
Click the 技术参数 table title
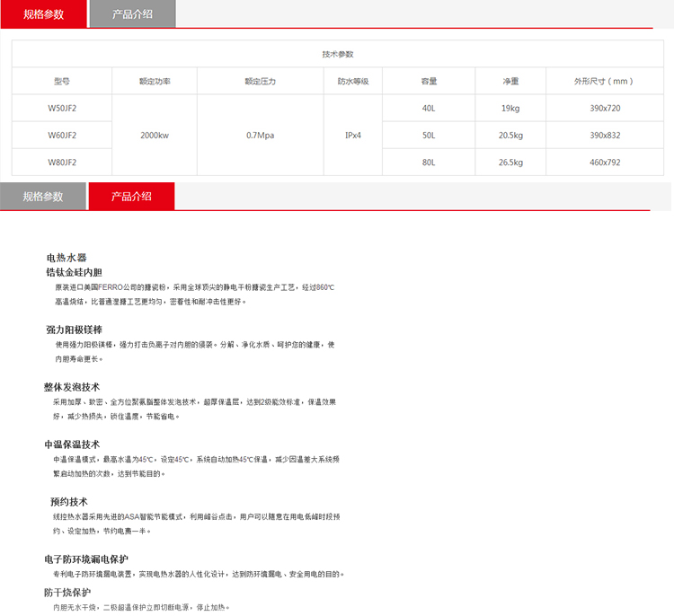(x=337, y=54)
